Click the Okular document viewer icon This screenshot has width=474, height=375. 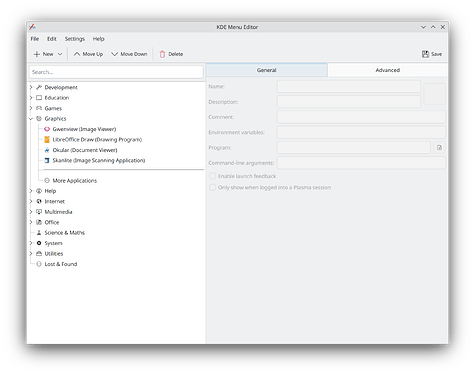47,150
